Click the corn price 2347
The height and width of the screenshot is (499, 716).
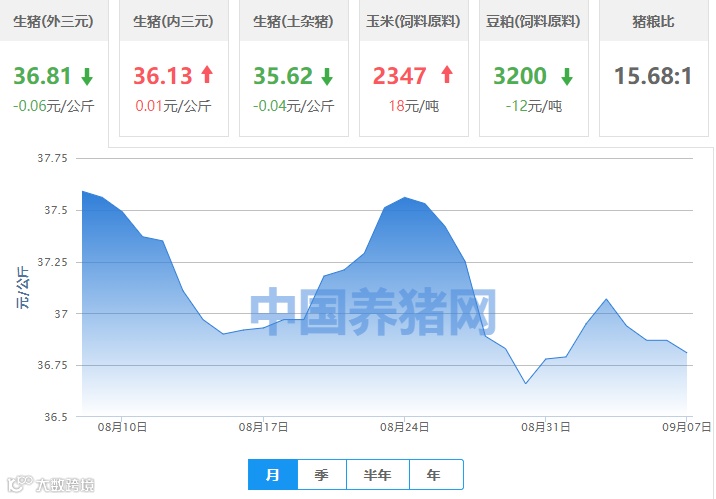tap(400, 76)
